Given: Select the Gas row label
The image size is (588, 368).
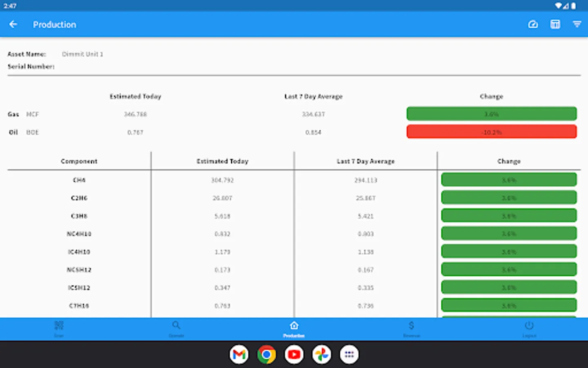Looking at the screenshot, I should (x=13, y=114).
